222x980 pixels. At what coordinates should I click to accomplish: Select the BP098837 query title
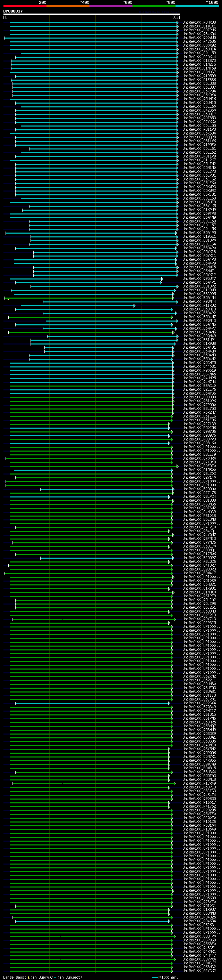13,11
